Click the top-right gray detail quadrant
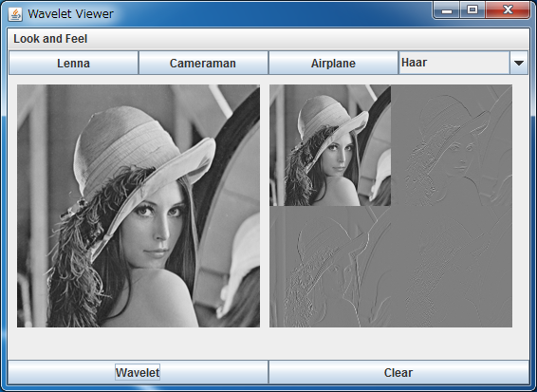 point(452,145)
